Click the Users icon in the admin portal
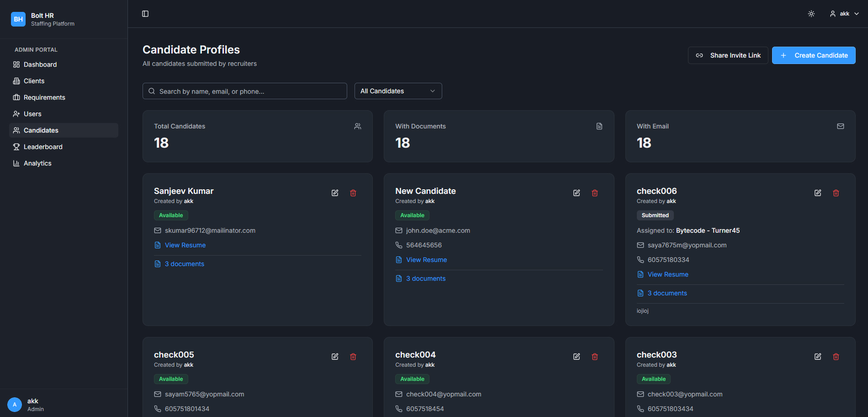This screenshot has width=868, height=417. 16,114
